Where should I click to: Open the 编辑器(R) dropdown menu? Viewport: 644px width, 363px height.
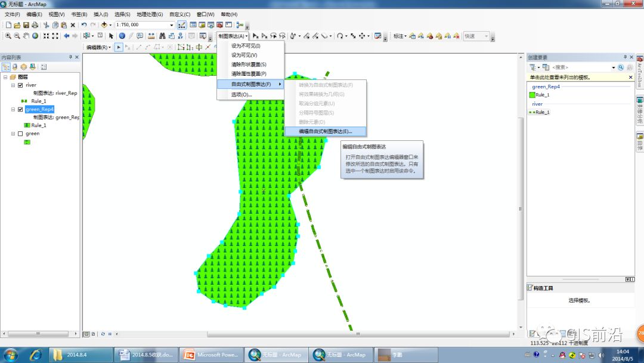(98, 47)
